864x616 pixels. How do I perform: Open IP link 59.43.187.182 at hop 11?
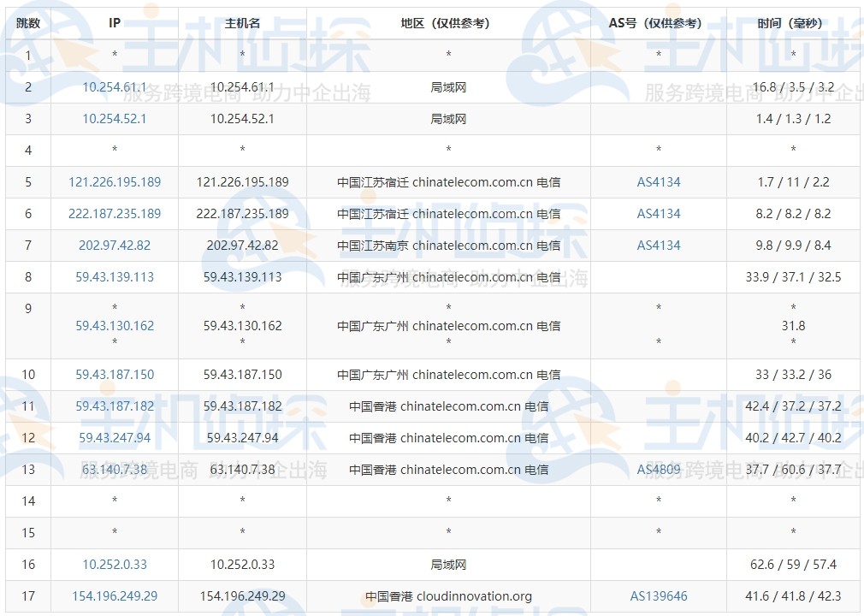click(115, 406)
